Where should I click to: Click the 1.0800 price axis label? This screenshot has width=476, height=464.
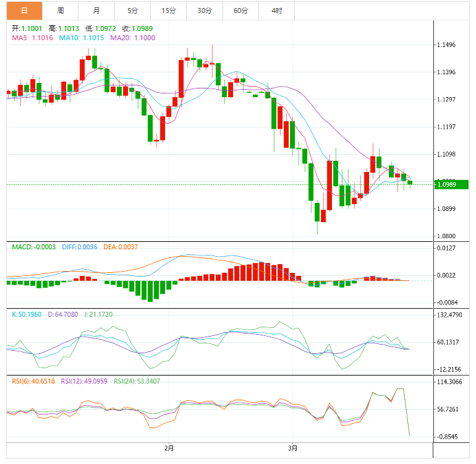[446, 236]
